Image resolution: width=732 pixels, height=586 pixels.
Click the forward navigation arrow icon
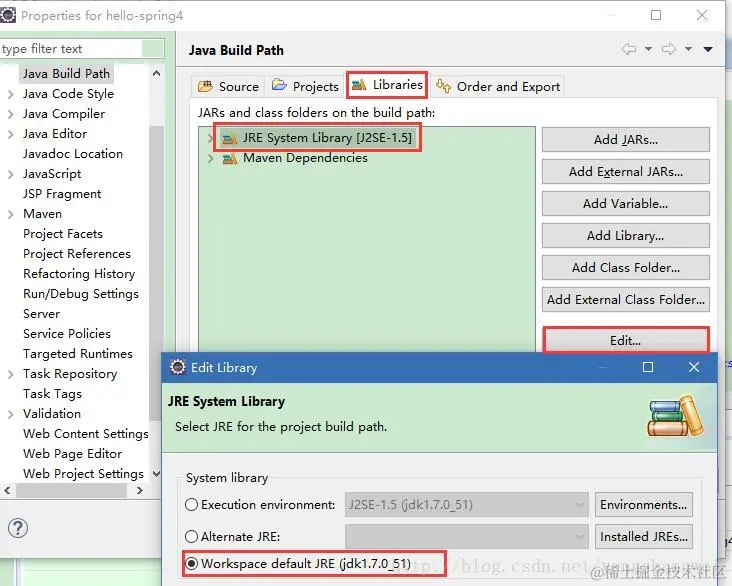click(x=669, y=49)
